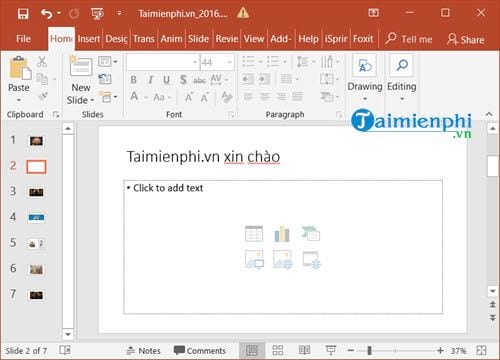Toggle the Notes pane
500x360 pixels.
pos(144,351)
